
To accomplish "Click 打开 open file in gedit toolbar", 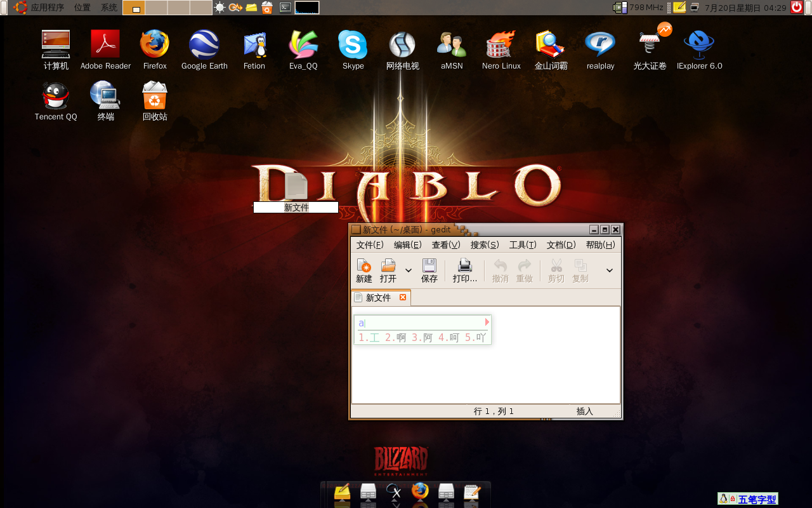I will coord(388,271).
